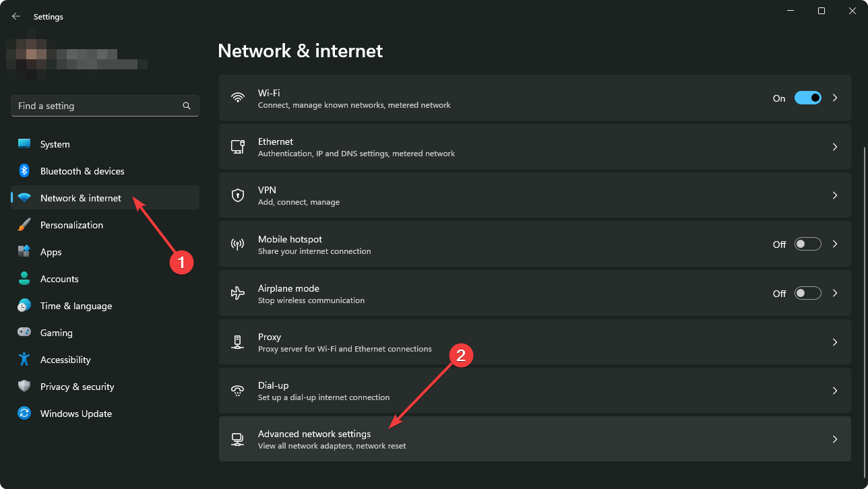
Task: Click the back arrow icon in Settings
Action: click(16, 16)
